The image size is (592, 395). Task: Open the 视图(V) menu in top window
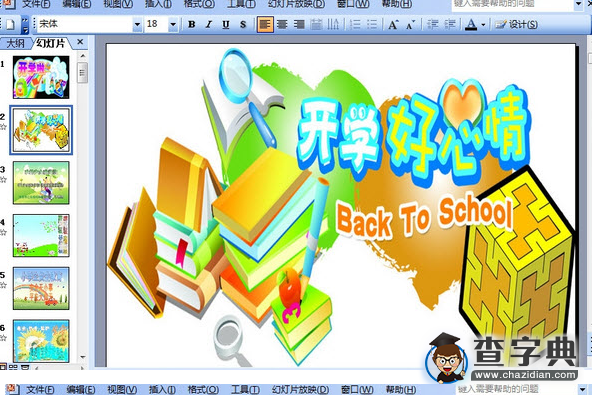118,4
